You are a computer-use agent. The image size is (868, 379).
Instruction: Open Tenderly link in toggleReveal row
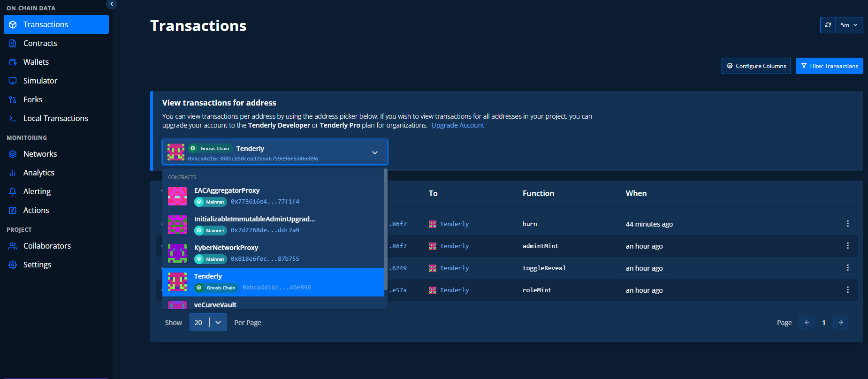pyautogui.click(x=454, y=268)
